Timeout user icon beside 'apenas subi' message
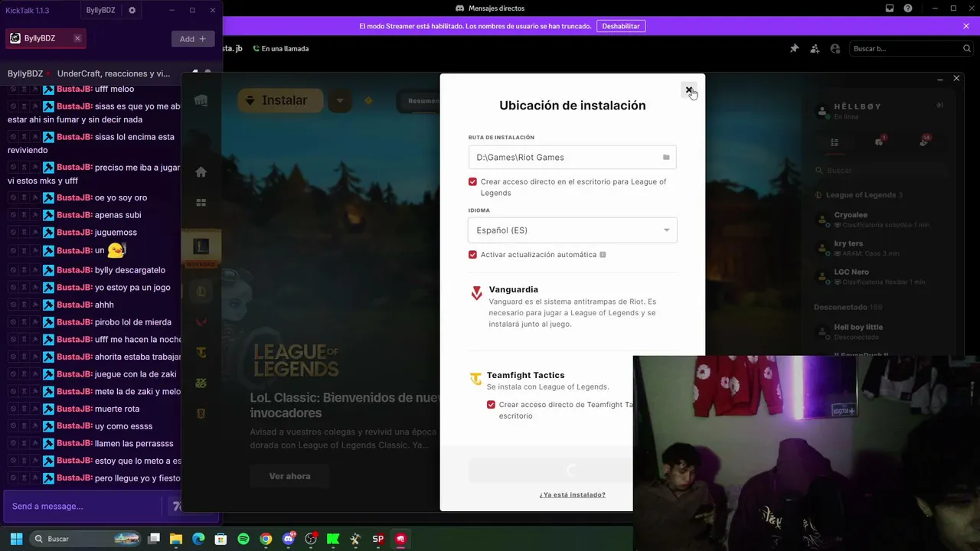This screenshot has width=980, height=551. click(x=24, y=215)
